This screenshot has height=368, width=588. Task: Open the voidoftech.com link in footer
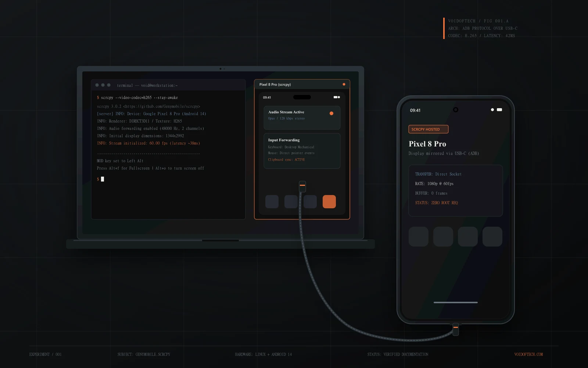click(x=528, y=354)
